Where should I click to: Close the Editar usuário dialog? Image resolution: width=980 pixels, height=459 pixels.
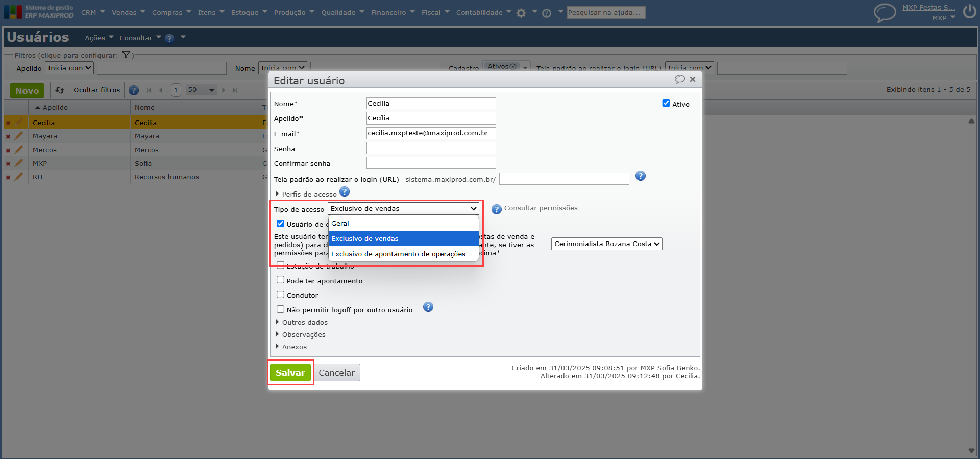[693, 79]
